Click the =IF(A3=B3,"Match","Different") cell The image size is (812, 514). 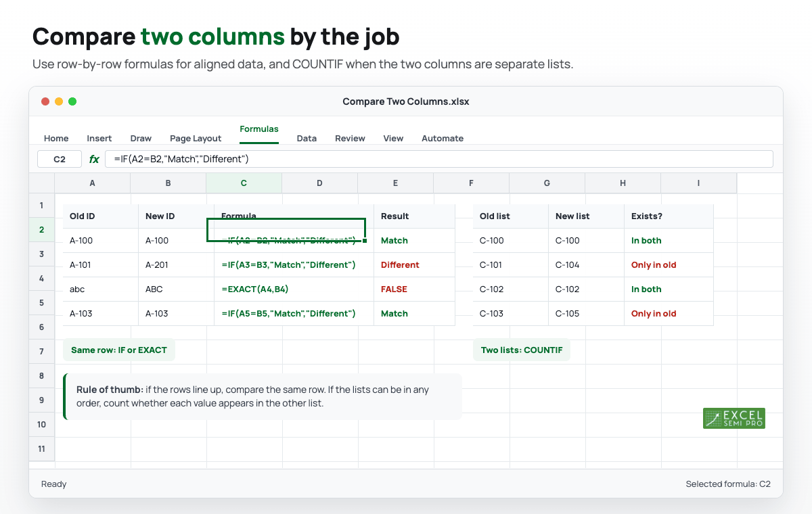[x=294, y=265]
